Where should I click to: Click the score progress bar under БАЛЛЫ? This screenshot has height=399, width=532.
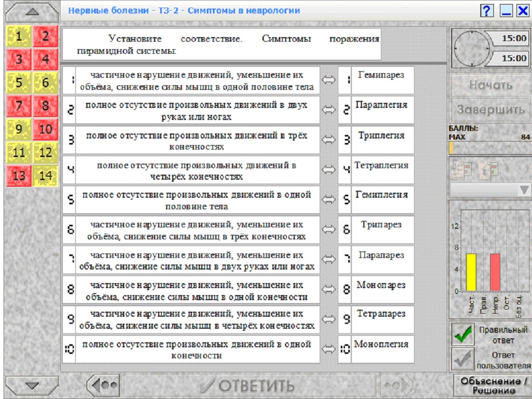pos(490,148)
